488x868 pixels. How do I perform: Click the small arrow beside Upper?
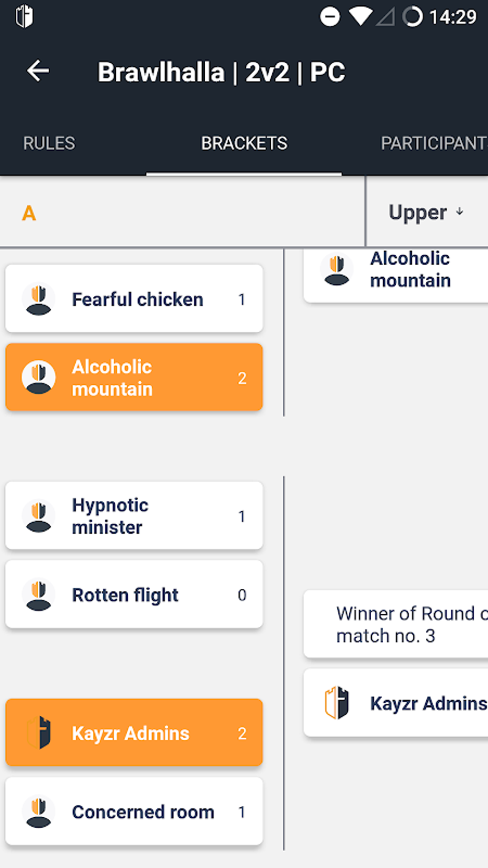coord(460,211)
